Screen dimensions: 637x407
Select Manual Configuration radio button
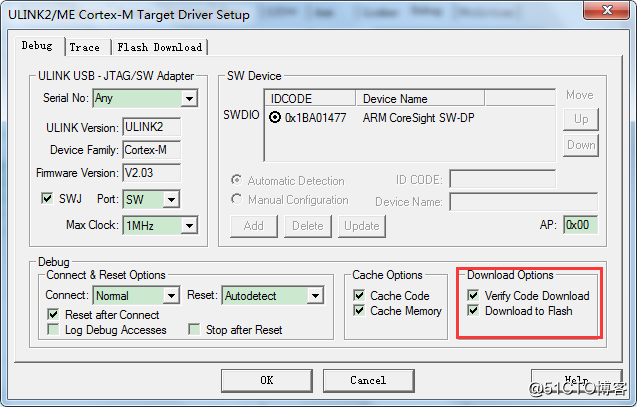[x=236, y=199]
